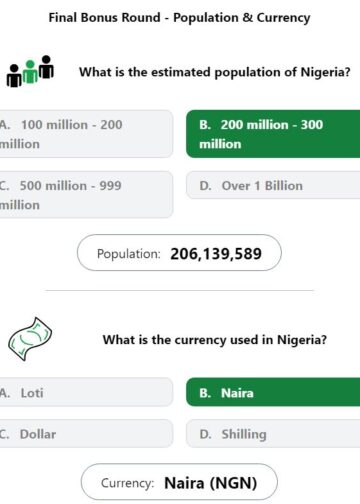The image size is (360, 504).
Task: Select answer A, 100 million - 200 million
Action: (86, 134)
